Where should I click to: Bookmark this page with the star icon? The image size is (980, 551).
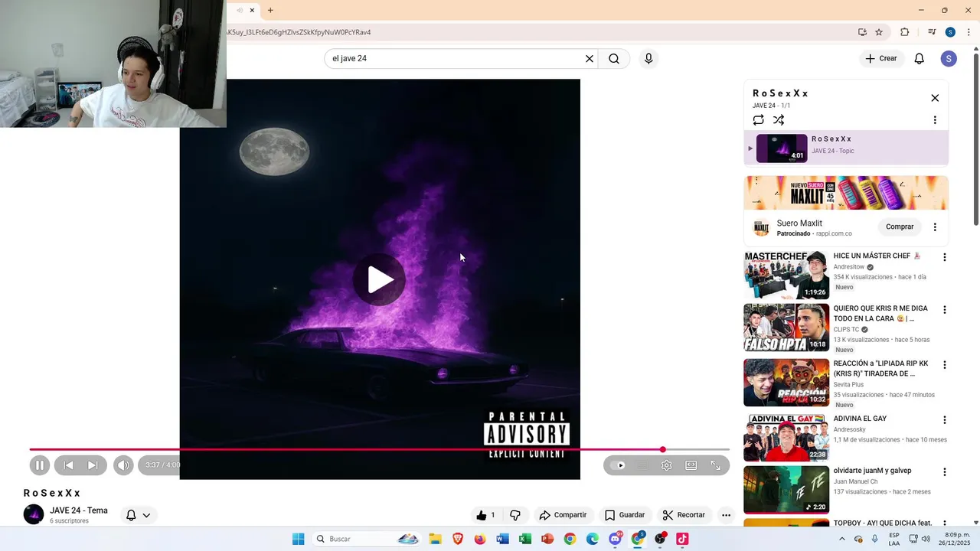879,32
